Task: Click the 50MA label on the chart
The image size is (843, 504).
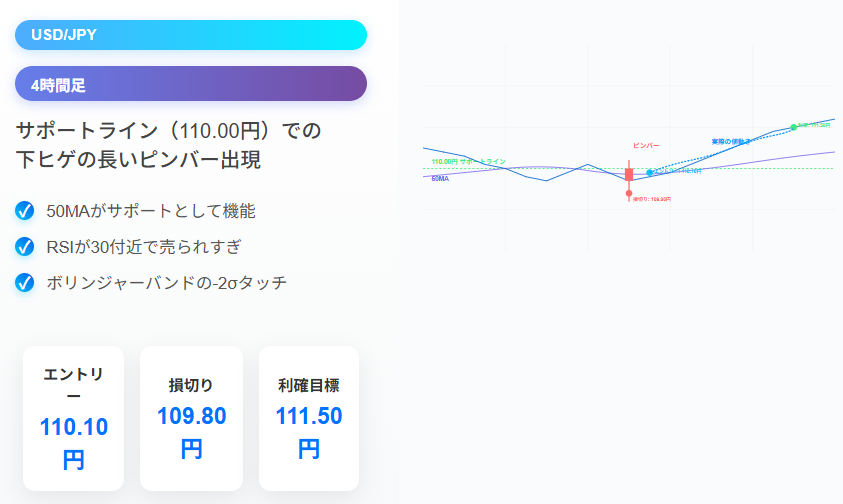Action: (440, 179)
